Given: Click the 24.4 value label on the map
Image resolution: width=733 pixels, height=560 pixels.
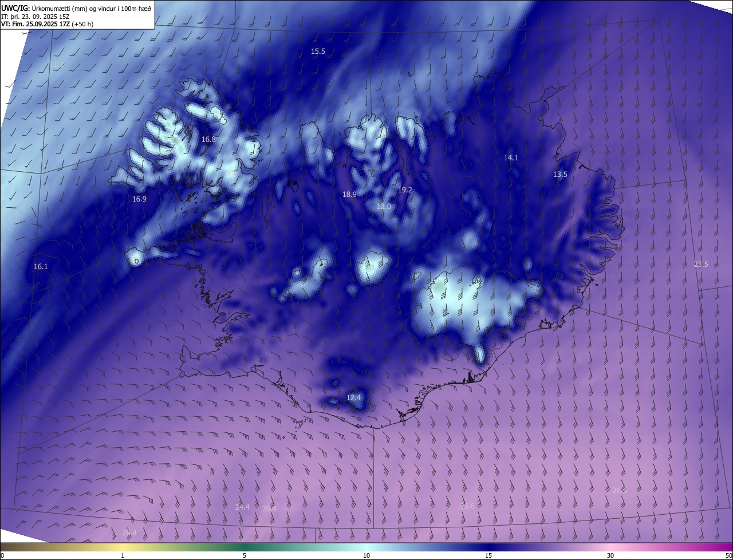Looking at the screenshot, I should tap(242, 507).
